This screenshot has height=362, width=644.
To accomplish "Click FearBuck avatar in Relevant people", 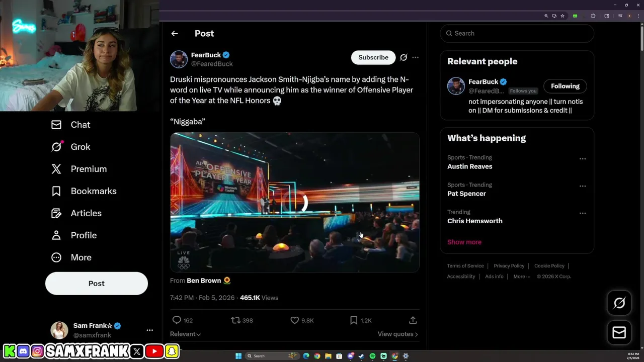I will pos(456,86).
